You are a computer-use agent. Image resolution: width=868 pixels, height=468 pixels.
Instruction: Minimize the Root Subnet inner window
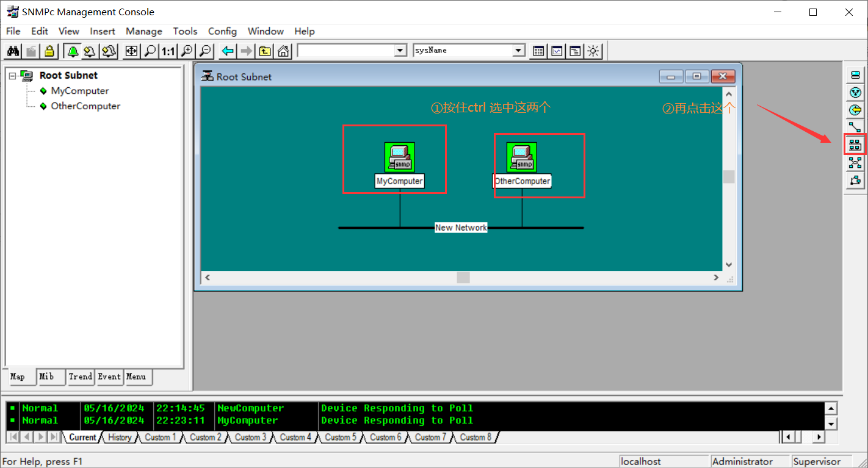click(x=671, y=77)
